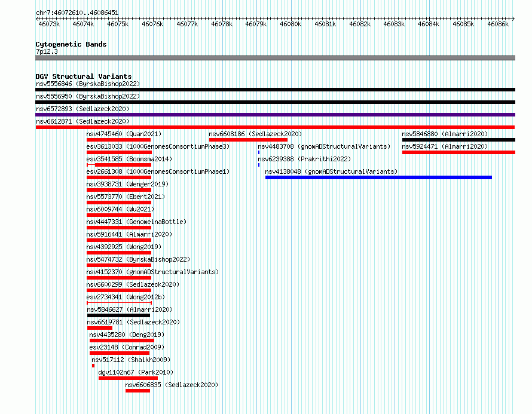Viewport: 532px width, 414px height.
Task: Select the nsv5556950 (ByrskaBishop2022) label
Action: [88, 96]
